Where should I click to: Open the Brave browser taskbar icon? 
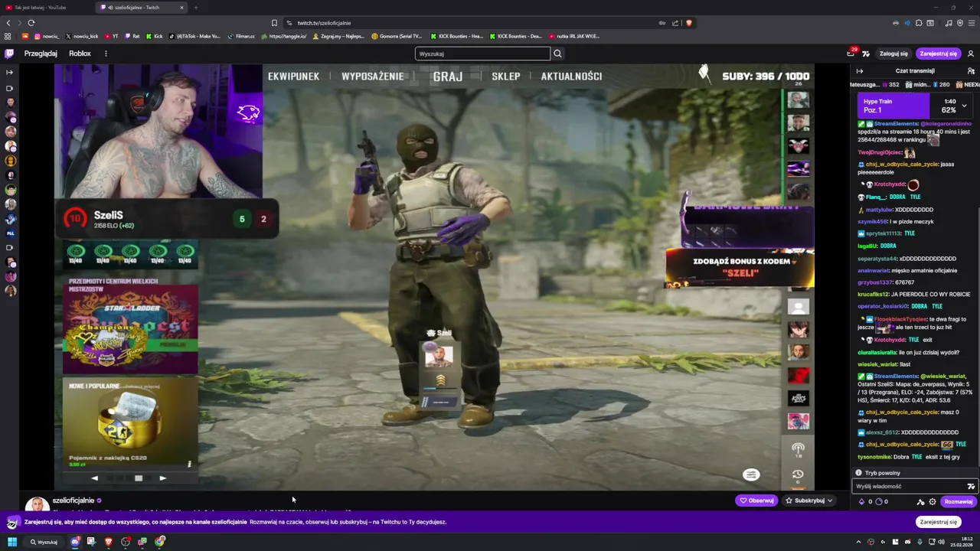pyautogui.click(x=108, y=542)
